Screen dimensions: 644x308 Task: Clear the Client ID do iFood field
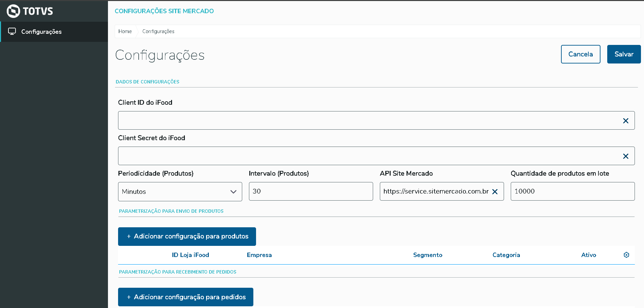click(625, 121)
